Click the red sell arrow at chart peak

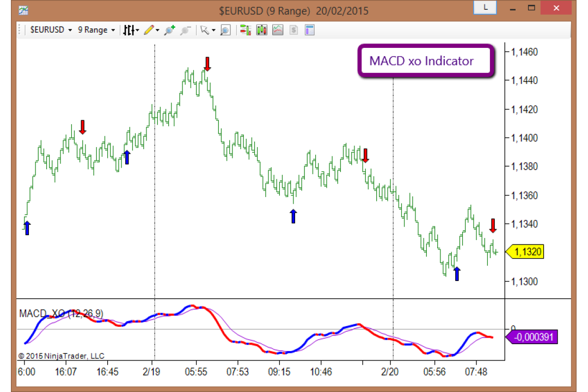tap(207, 64)
